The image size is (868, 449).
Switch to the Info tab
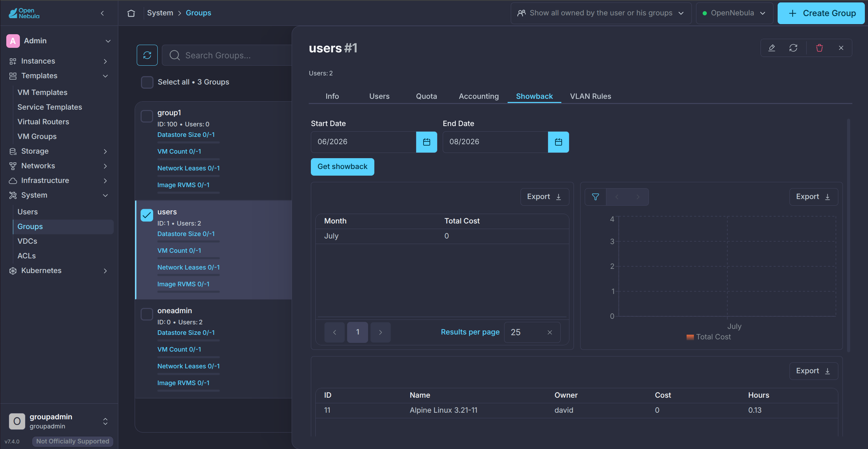tap(332, 96)
